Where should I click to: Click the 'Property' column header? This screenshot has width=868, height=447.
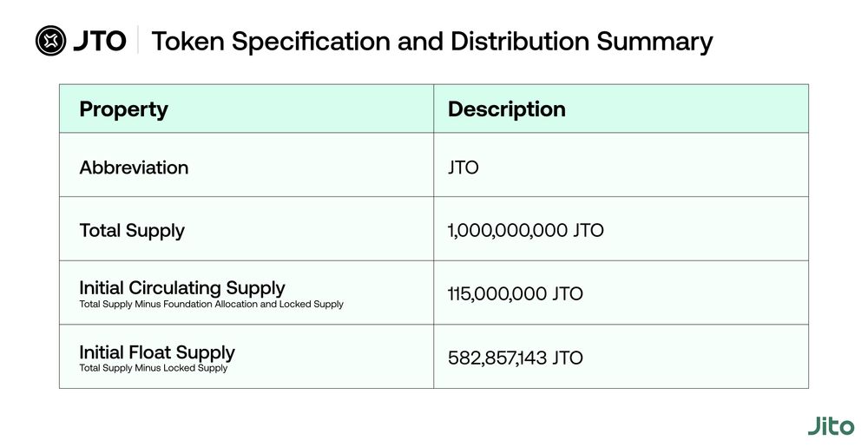pyautogui.click(x=123, y=109)
